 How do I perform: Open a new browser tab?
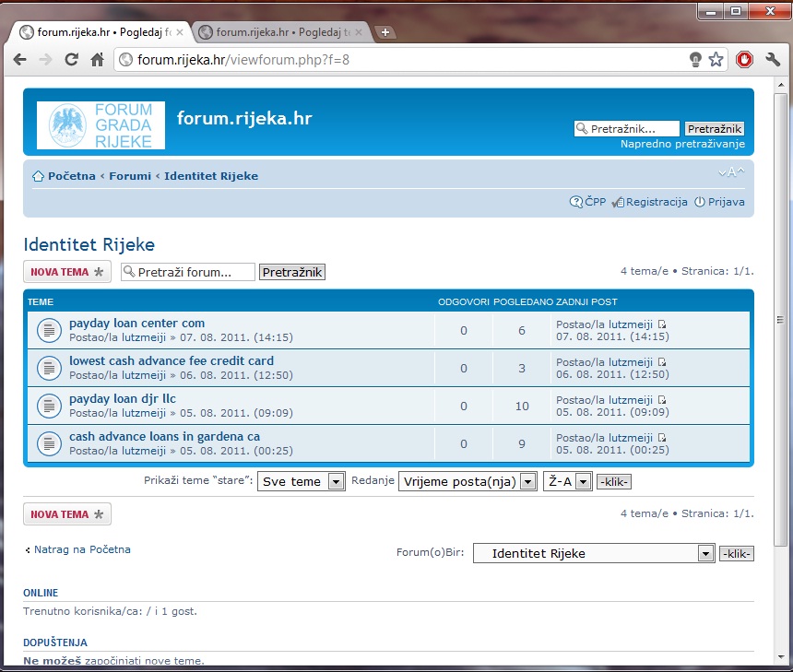385,32
